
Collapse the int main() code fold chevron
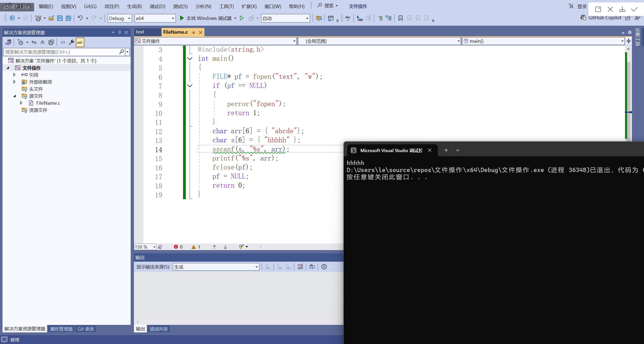pos(190,58)
